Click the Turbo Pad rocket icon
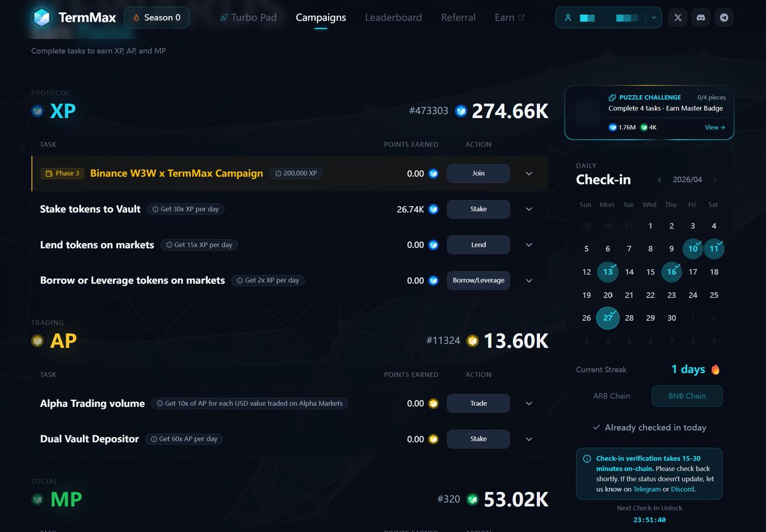766x532 pixels. click(223, 18)
